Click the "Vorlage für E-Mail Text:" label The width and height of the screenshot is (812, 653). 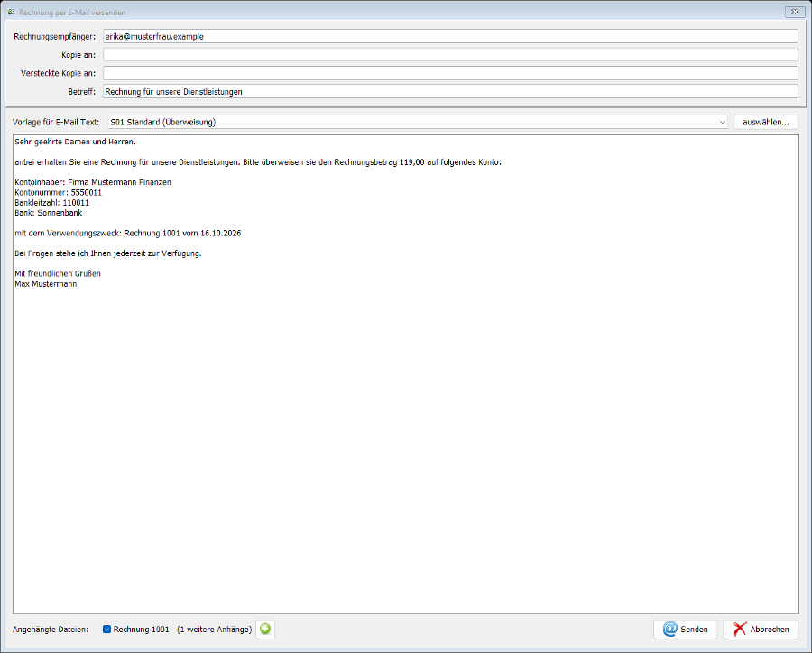[x=56, y=122]
